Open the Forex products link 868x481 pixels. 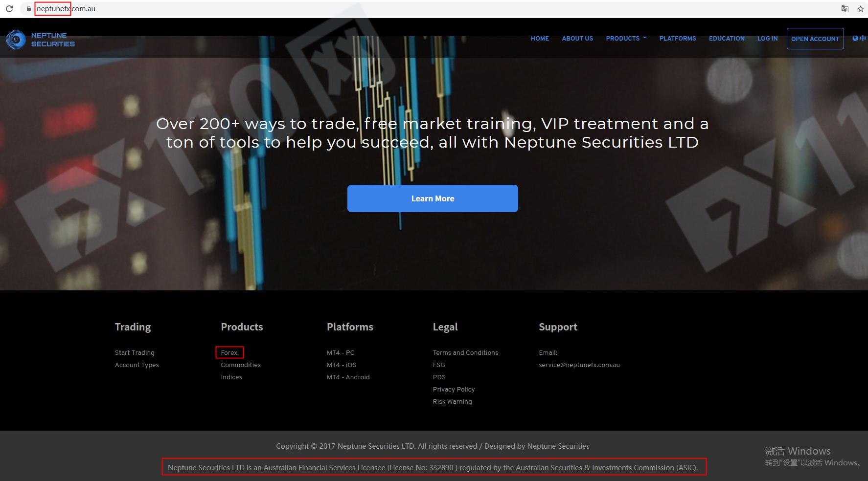(x=229, y=352)
